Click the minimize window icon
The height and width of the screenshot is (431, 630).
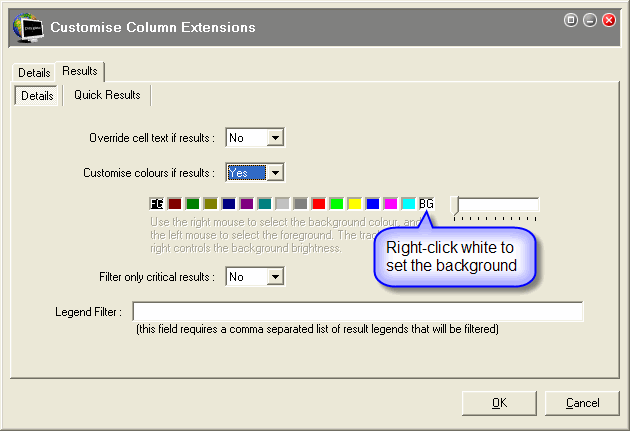click(590, 20)
